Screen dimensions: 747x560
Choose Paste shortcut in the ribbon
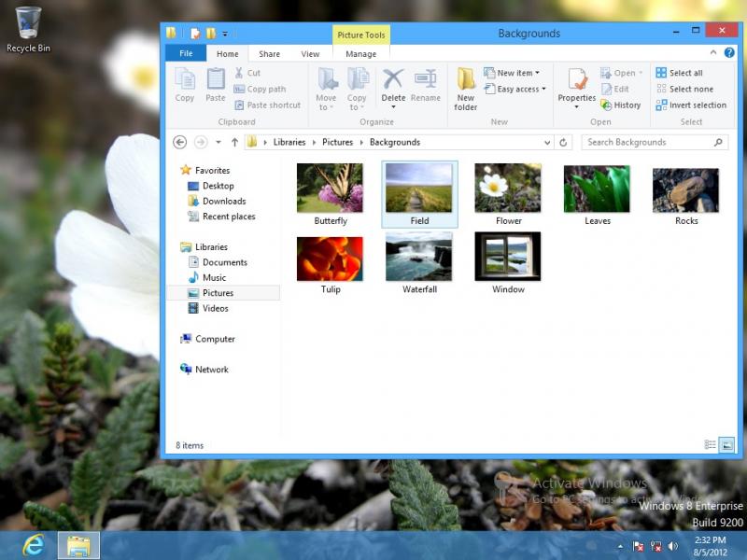(x=268, y=105)
